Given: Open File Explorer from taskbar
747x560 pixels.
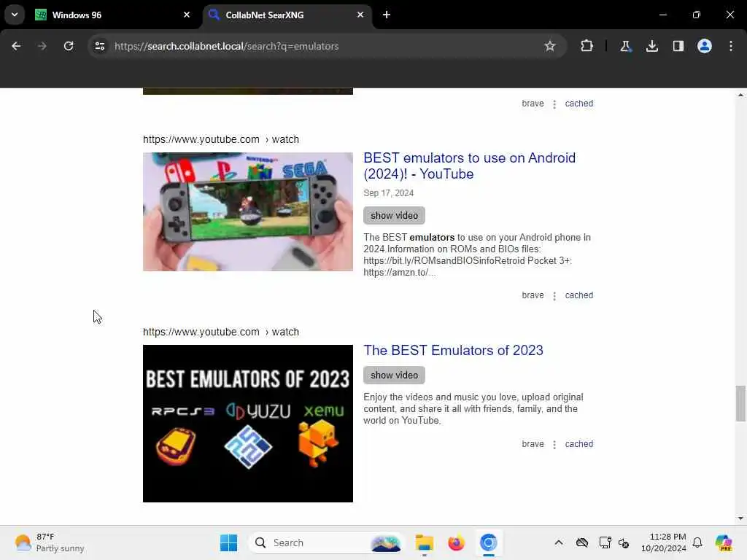Looking at the screenshot, I should pos(424,542).
